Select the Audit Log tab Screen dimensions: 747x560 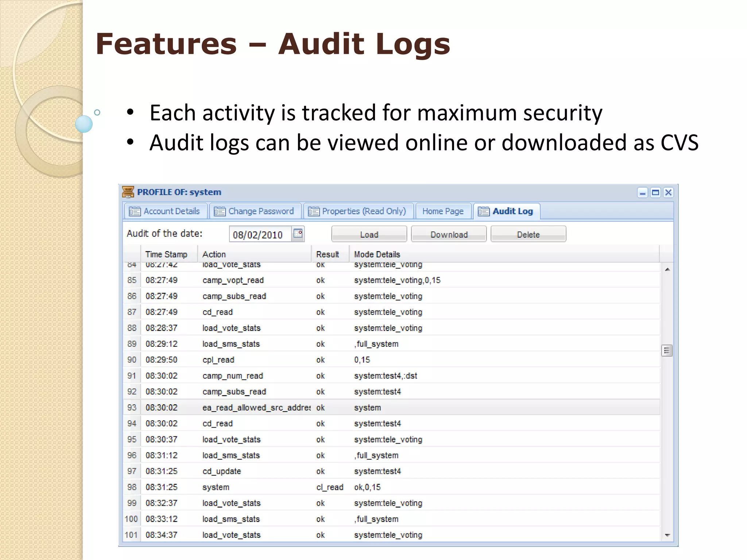click(507, 211)
